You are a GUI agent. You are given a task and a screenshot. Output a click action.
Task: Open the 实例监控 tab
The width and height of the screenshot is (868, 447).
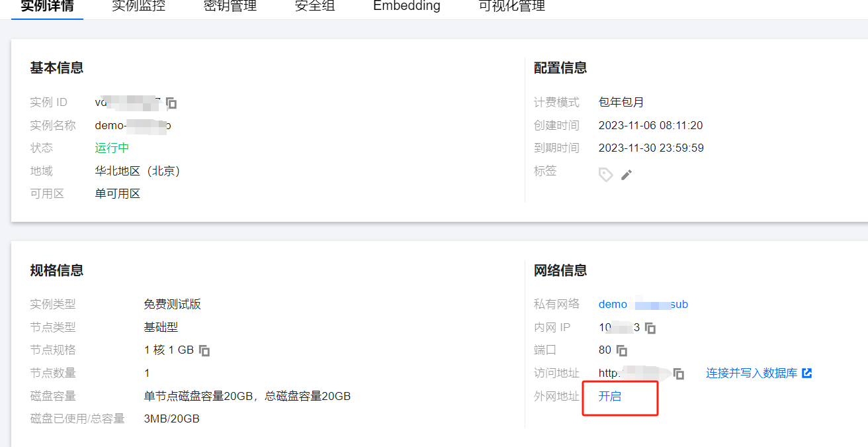[138, 7]
